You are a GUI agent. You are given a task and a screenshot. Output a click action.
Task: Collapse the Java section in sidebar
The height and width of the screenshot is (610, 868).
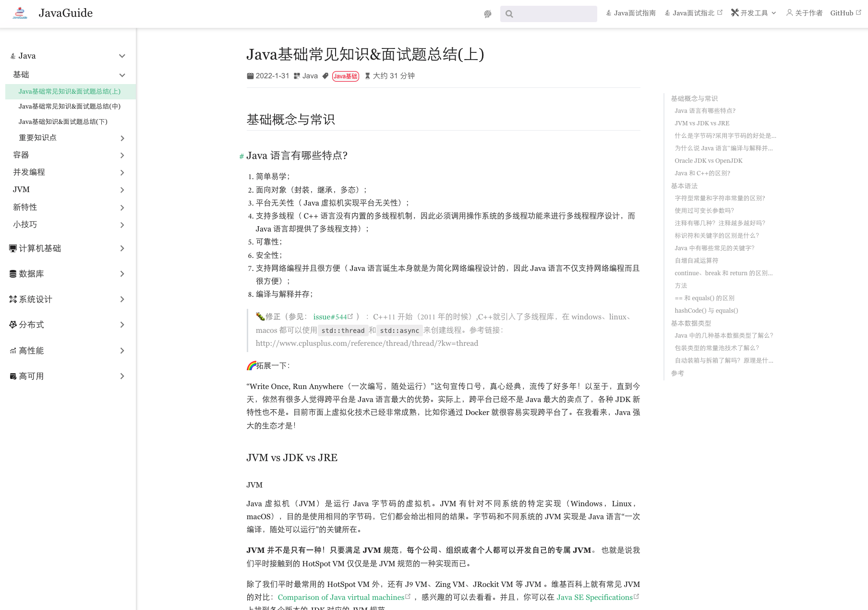click(x=122, y=56)
